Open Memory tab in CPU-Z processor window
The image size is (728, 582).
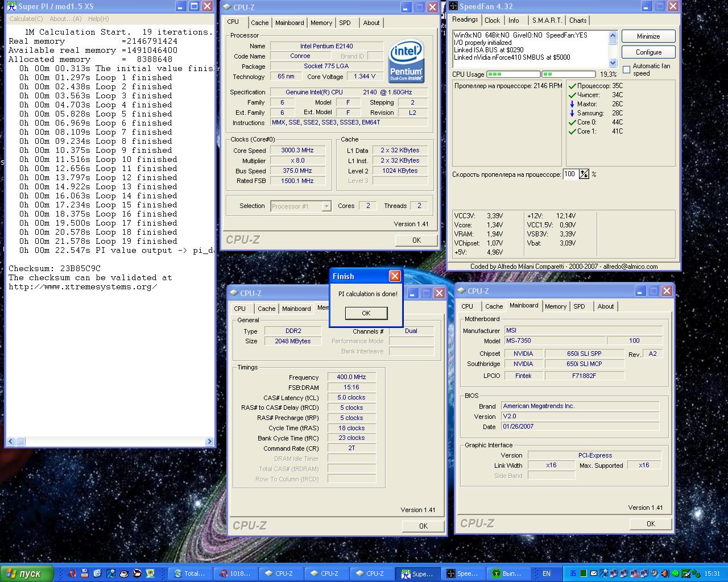click(x=321, y=23)
